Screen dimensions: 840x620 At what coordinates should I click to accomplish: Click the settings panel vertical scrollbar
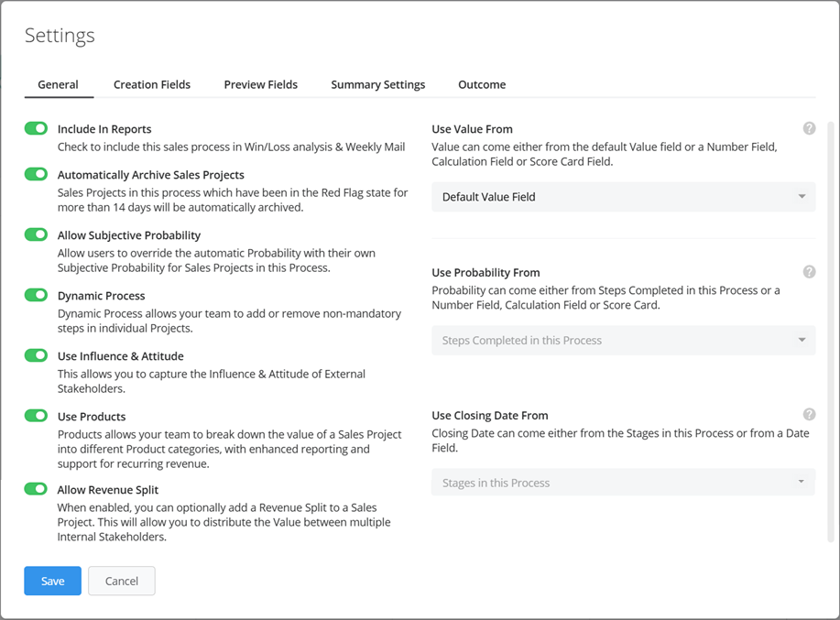(831, 321)
